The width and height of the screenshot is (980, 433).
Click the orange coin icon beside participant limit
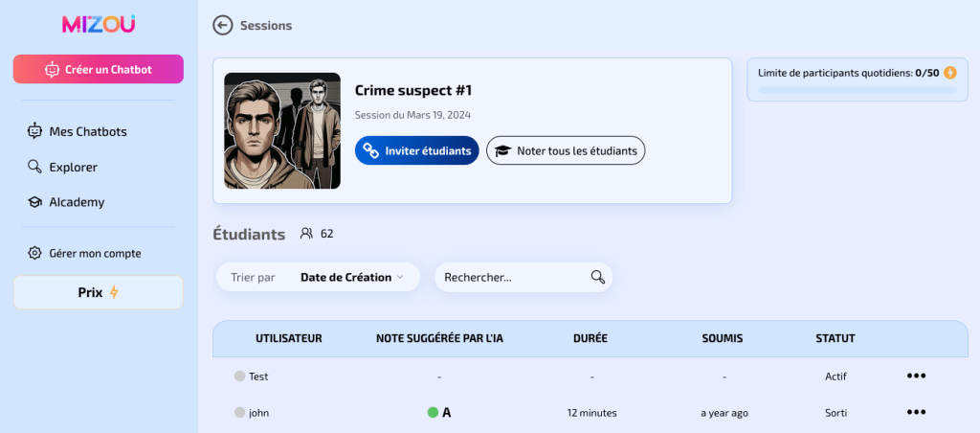[x=949, y=73]
